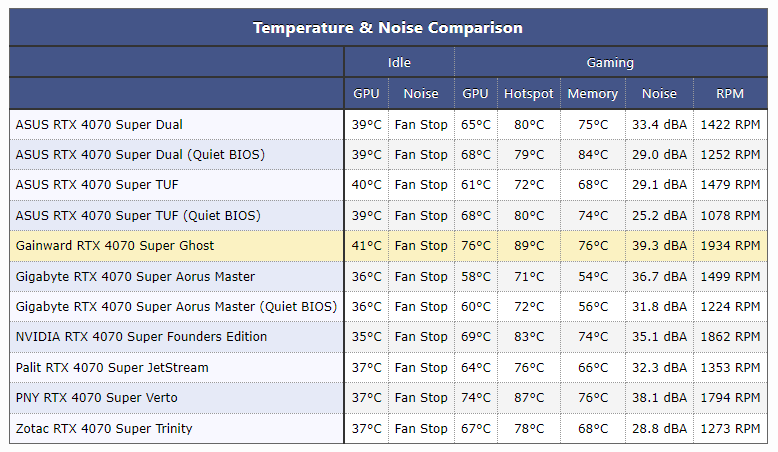Click the Temperature & Noise Comparison title
778x452 pixels.
coord(387,28)
